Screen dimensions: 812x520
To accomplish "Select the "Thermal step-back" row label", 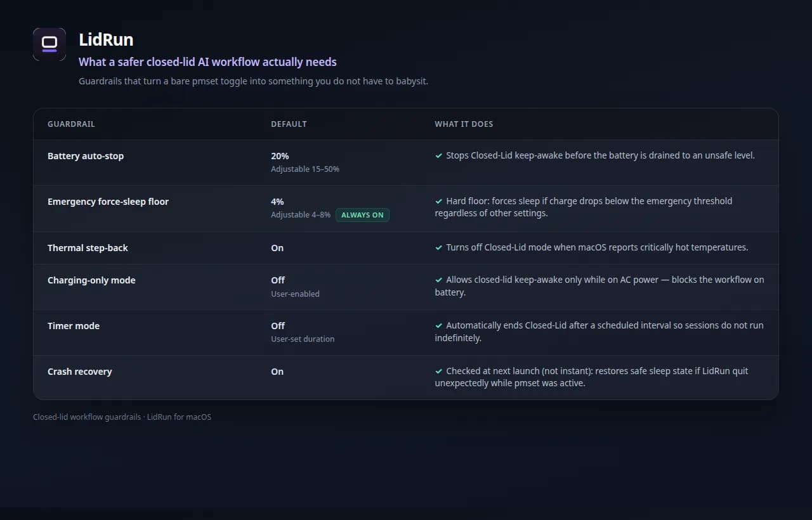I will coord(88,248).
